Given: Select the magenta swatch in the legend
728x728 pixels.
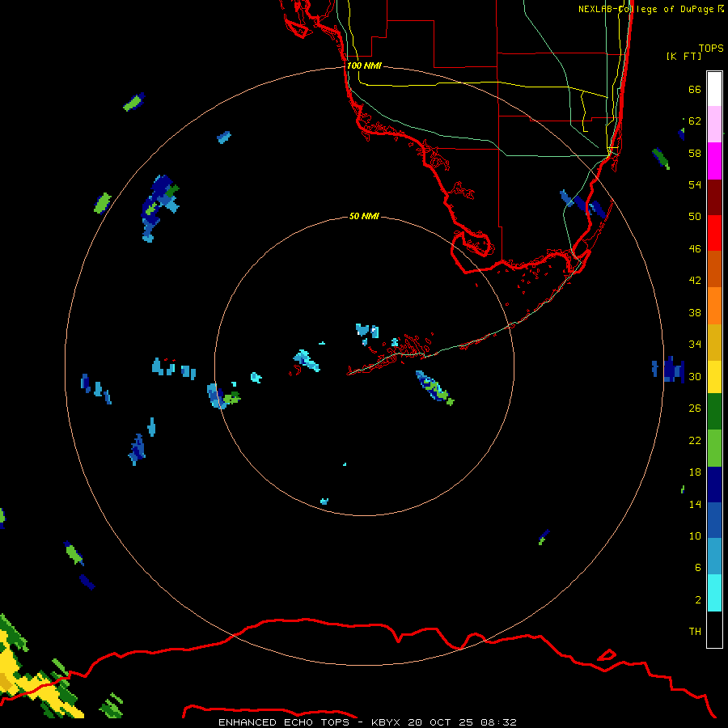Looking at the screenshot, I should (x=714, y=161).
